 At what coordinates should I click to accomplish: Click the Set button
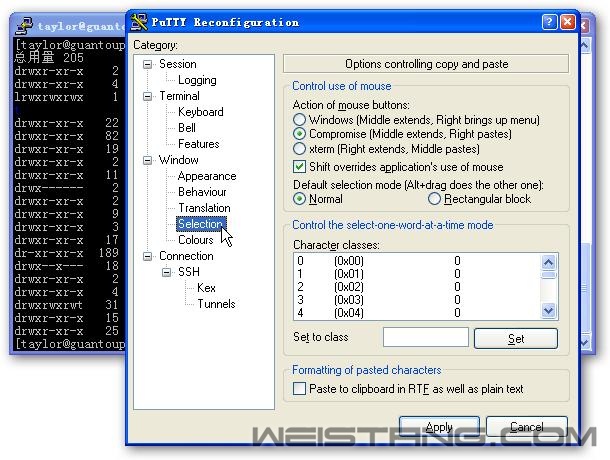click(516, 339)
